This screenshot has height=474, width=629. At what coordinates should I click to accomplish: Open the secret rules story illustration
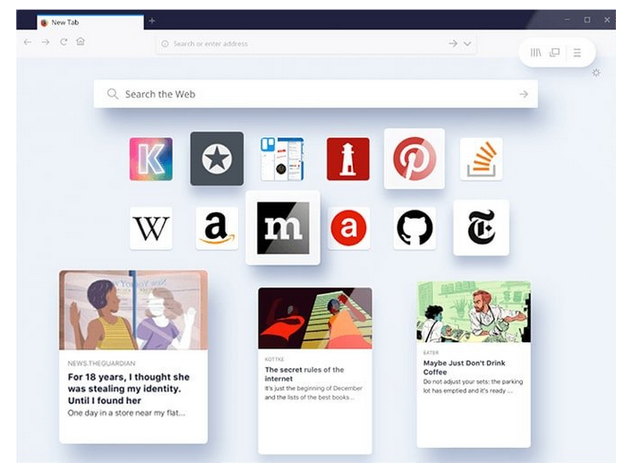[x=315, y=318]
